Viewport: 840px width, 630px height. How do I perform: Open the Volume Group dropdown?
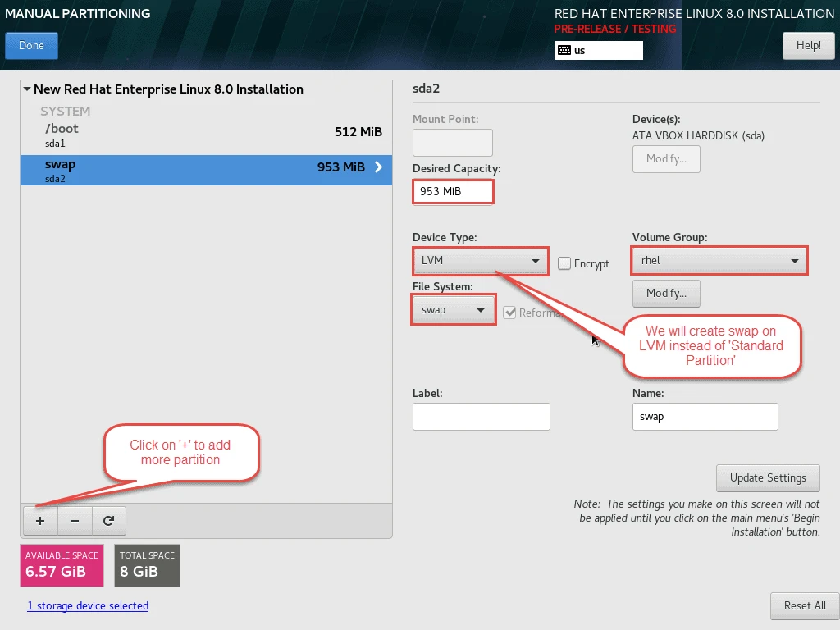[719, 261]
